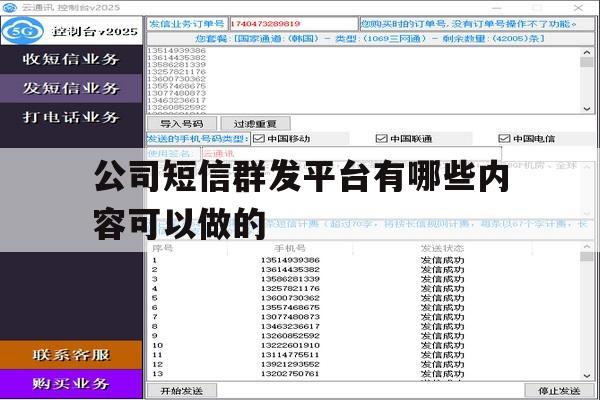Viewport: 600px width, 400px height.
Task: Select table row with 13114775511
Action: click(x=364, y=355)
